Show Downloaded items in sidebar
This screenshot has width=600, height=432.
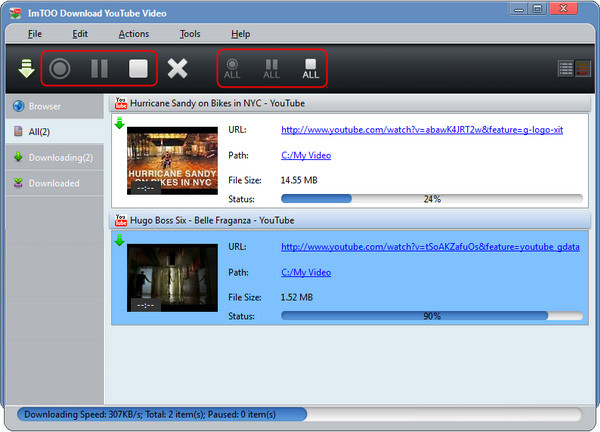point(55,183)
